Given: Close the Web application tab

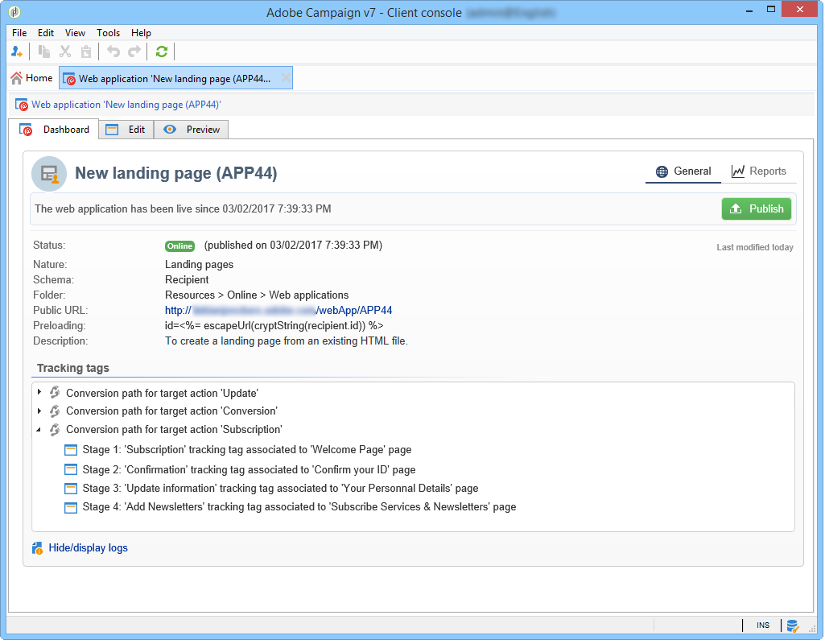Looking at the screenshot, I should 286,78.
